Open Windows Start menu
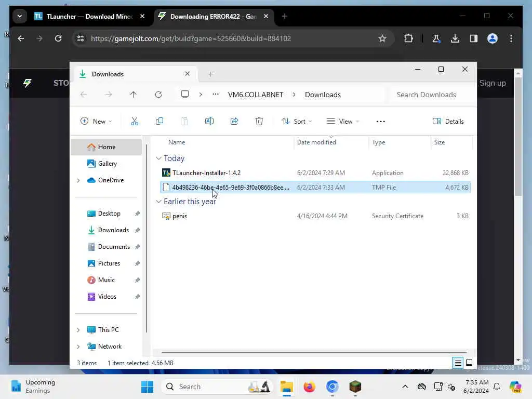532x399 pixels. (x=147, y=387)
